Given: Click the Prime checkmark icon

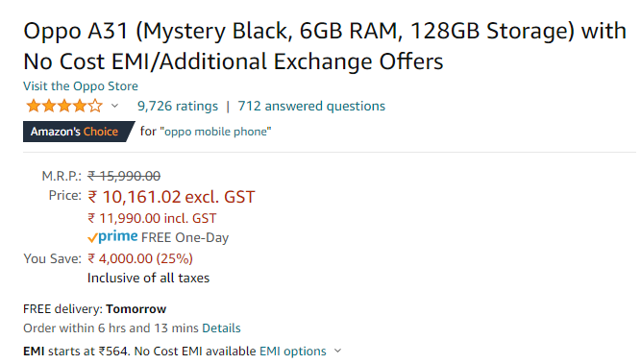Looking at the screenshot, I should tap(92, 238).
